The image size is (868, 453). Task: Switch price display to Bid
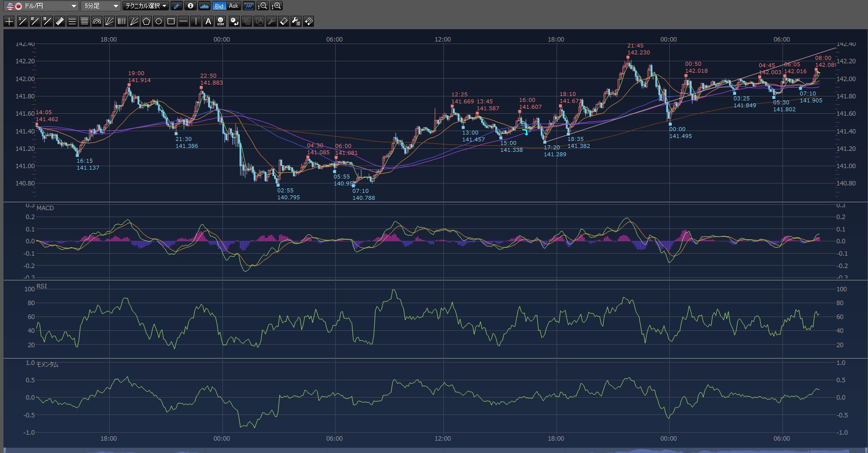point(219,6)
